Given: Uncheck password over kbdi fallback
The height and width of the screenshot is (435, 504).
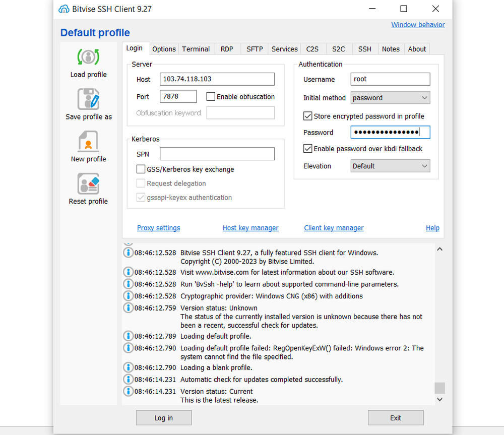Looking at the screenshot, I should [x=307, y=149].
